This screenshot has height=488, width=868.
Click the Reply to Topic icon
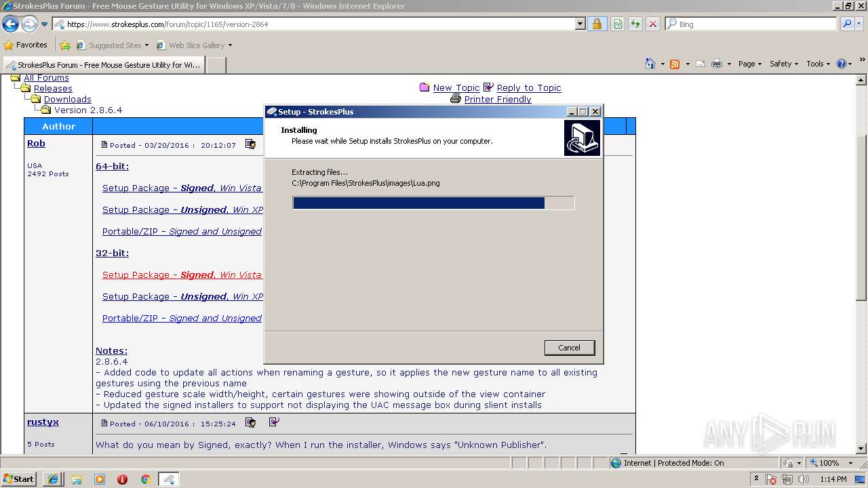click(x=488, y=87)
